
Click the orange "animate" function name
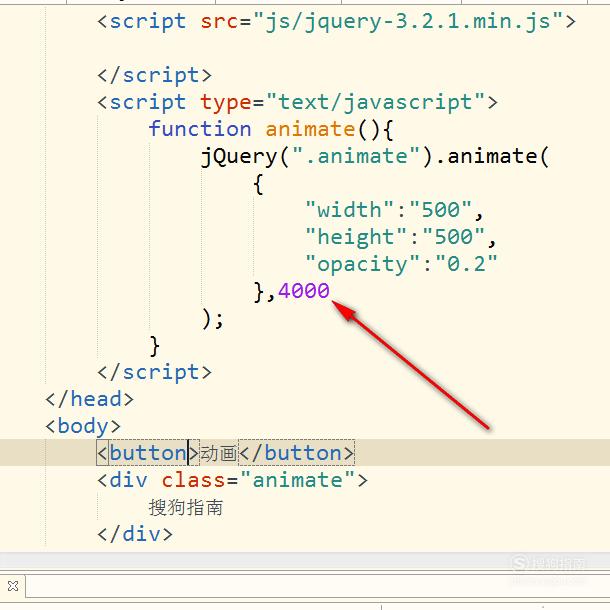310,129
